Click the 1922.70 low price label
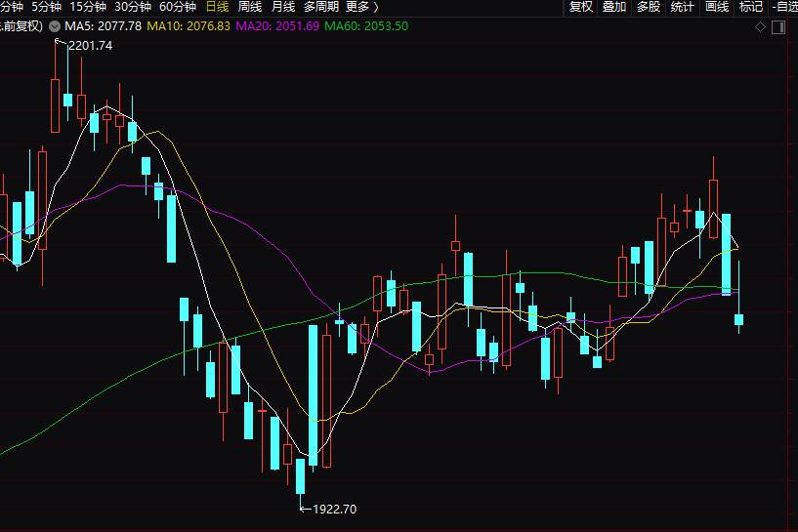 point(334,510)
